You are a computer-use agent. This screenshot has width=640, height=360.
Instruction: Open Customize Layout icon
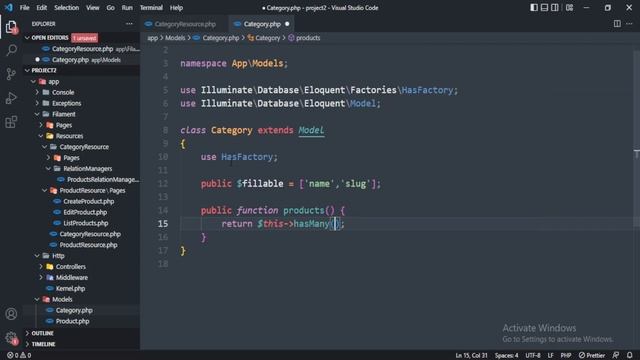(x=569, y=8)
